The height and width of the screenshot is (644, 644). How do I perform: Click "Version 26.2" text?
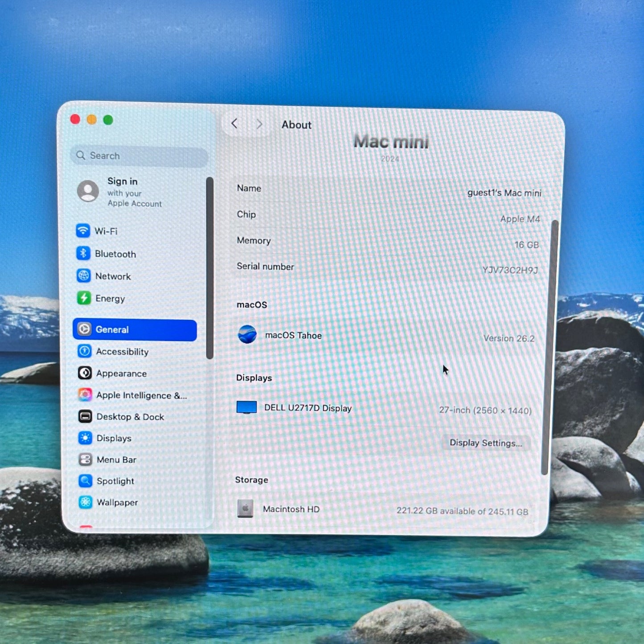tap(509, 338)
